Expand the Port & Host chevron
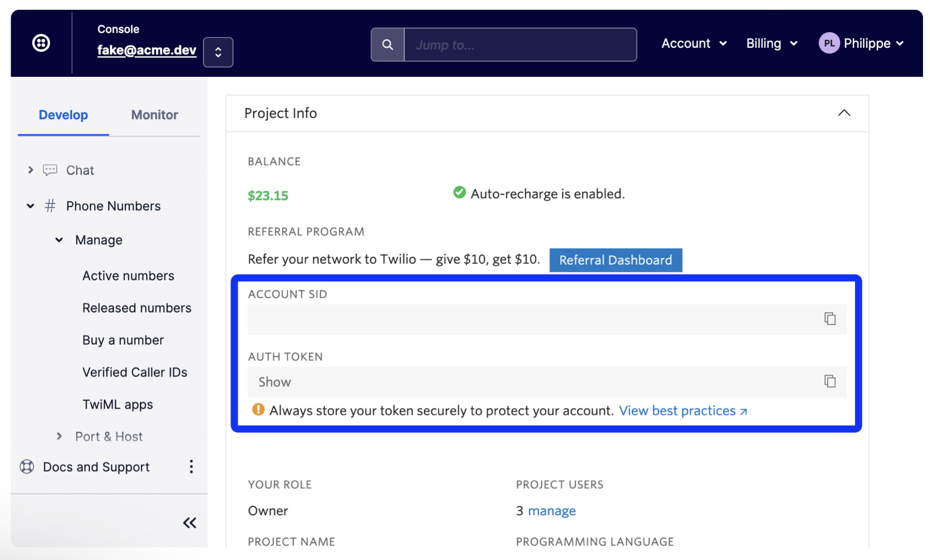 pyautogui.click(x=59, y=437)
